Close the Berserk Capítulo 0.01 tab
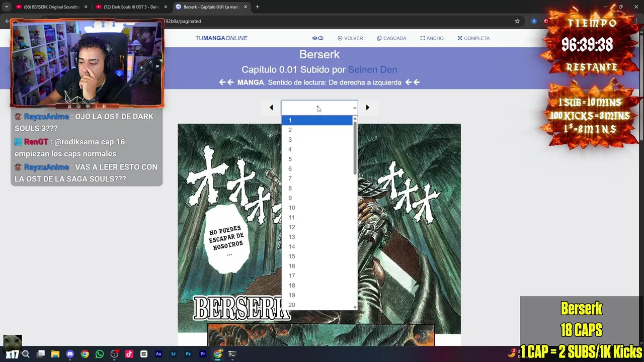 246,7
